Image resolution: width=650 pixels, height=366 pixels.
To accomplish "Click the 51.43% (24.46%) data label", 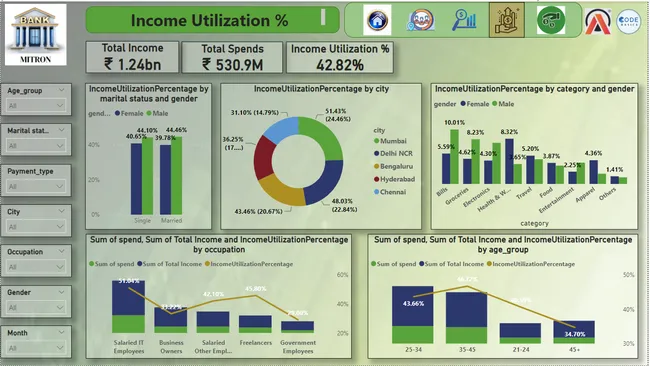I will tap(337, 115).
